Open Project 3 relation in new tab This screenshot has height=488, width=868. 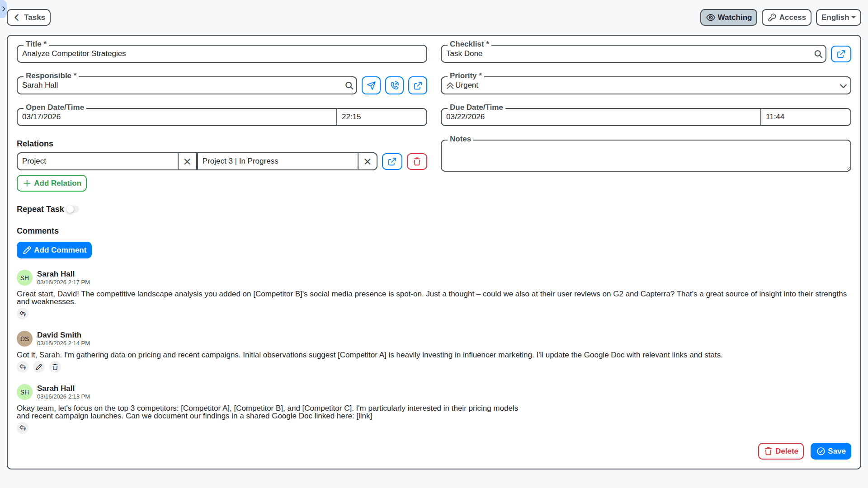392,161
